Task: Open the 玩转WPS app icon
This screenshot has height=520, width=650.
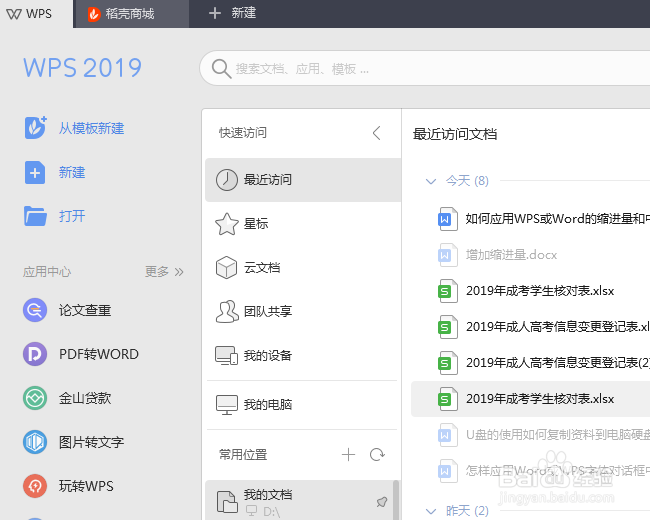Action: tap(35, 486)
